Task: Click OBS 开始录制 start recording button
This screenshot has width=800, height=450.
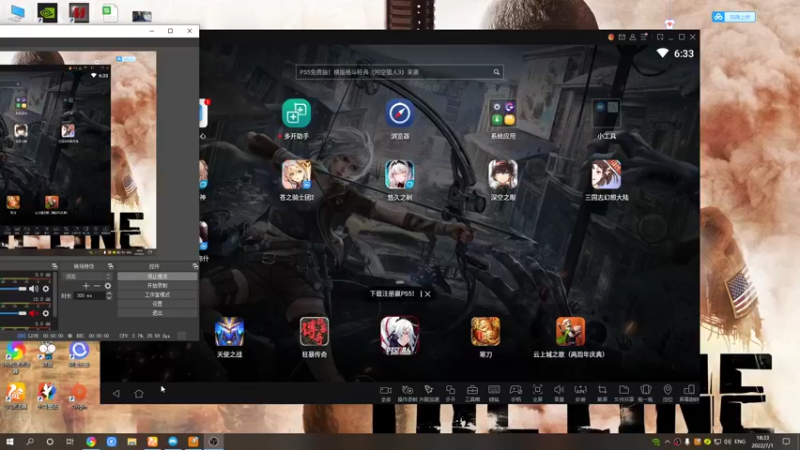Action: pos(157,286)
